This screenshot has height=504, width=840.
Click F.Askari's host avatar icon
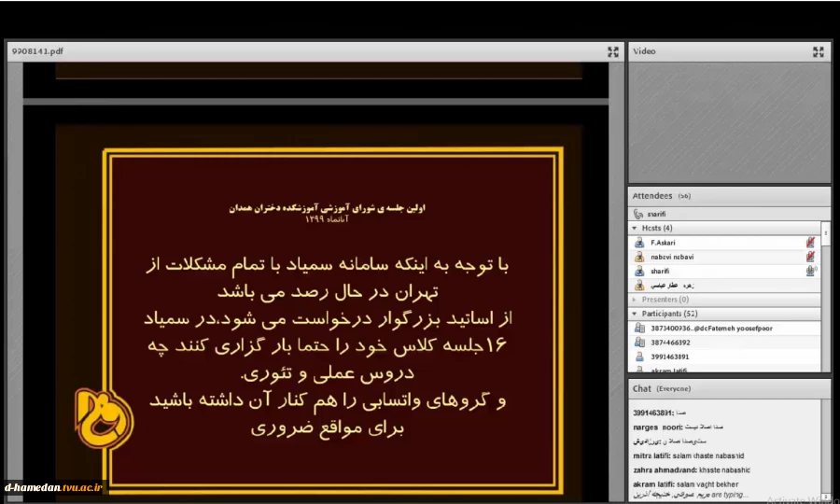click(x=639, y=243)
